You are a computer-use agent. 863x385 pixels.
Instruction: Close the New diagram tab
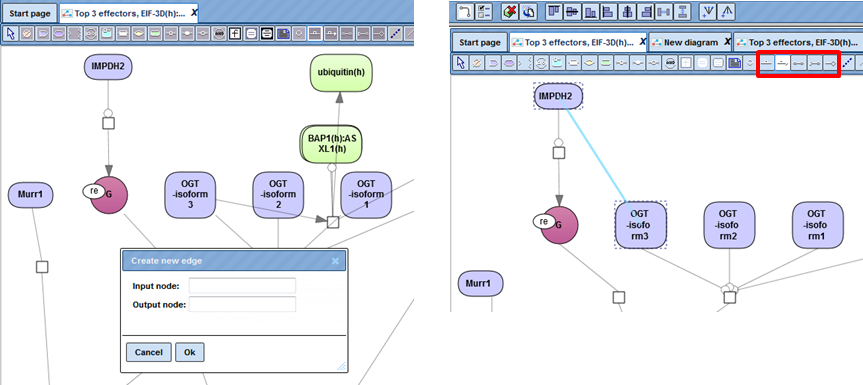(727, 42)
